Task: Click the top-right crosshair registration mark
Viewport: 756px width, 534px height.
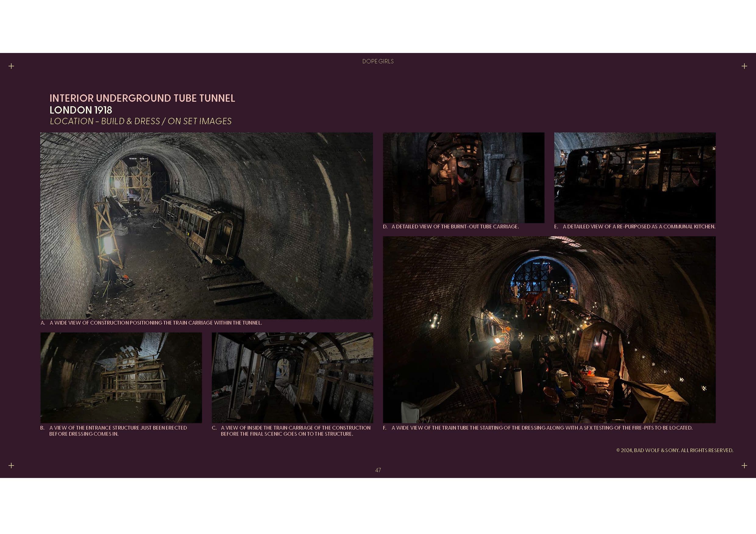Action: click(x=744, y=66)
